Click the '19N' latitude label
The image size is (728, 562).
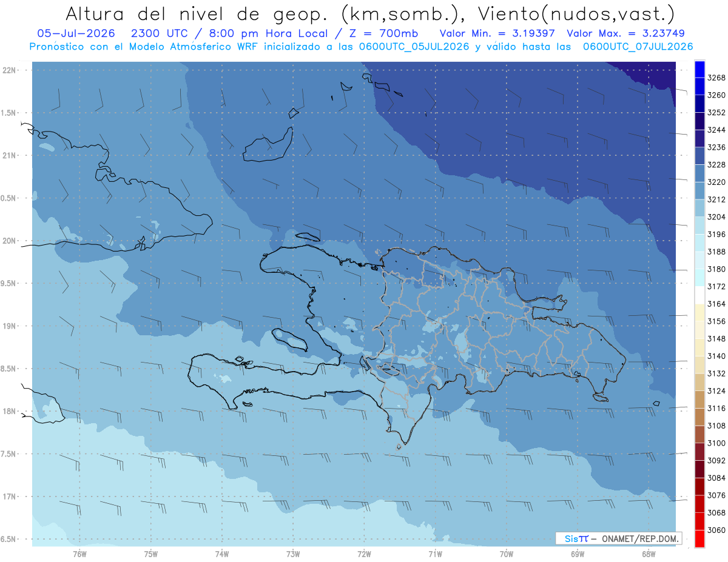[x=9, y=326]
